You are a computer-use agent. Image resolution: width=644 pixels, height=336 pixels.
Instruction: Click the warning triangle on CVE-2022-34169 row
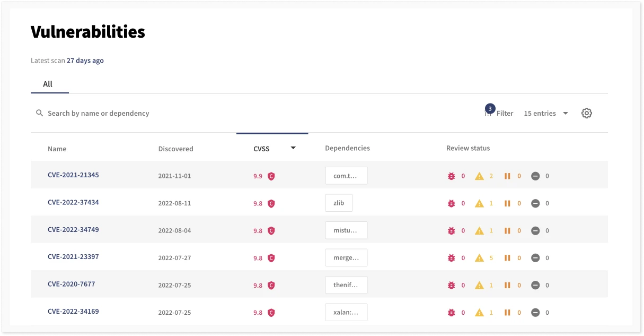[x=480, y=312]
